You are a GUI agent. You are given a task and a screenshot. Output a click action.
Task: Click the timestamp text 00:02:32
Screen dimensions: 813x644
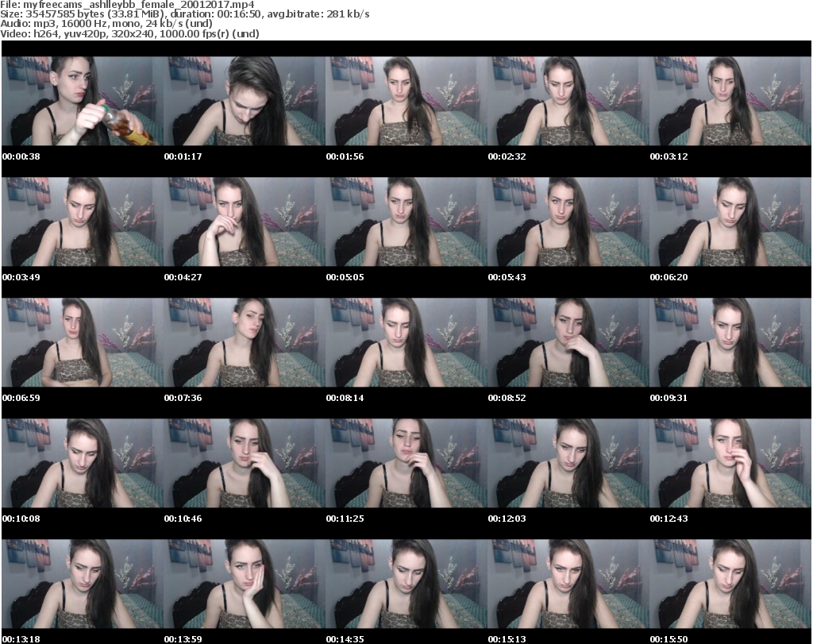pyautogui.click(x=507, y=156)
